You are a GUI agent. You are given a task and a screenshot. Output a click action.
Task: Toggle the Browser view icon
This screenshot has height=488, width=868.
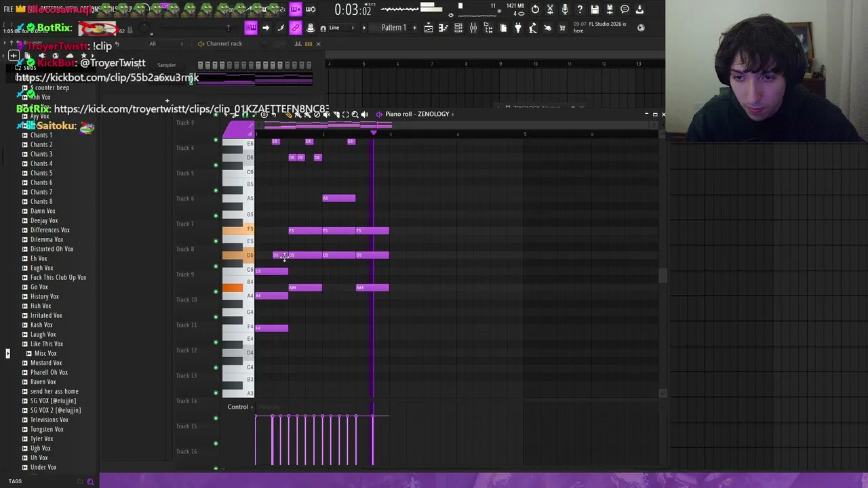pos(488,28)
